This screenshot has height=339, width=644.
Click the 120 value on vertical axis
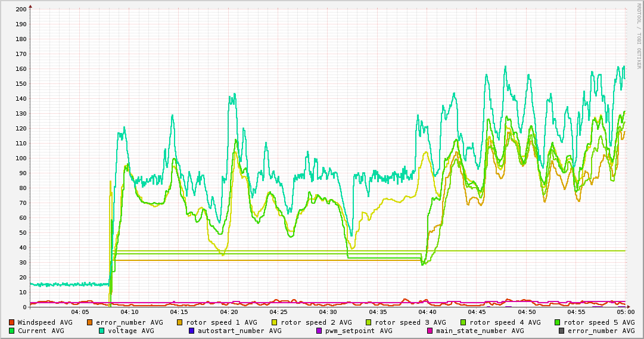pos(21,128)
